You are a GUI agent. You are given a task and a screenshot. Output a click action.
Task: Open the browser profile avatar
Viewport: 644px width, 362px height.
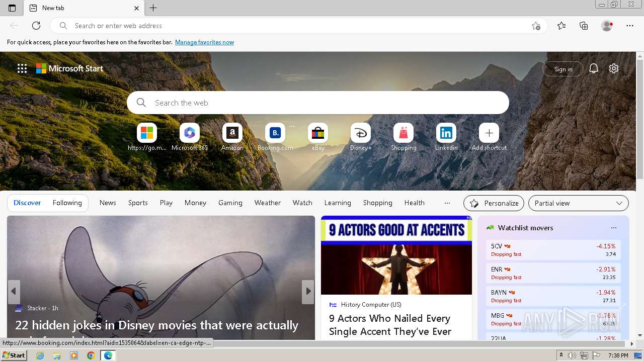click(x=607, y=26)
